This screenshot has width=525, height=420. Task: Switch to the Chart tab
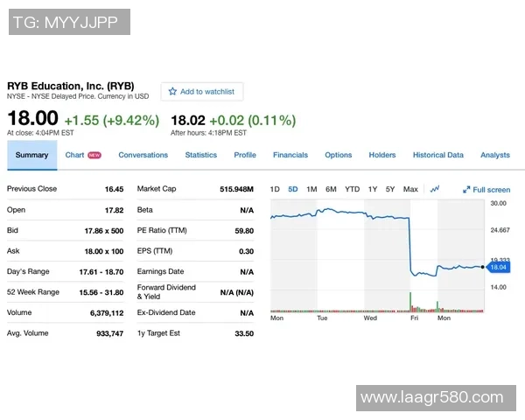[75, 155]
